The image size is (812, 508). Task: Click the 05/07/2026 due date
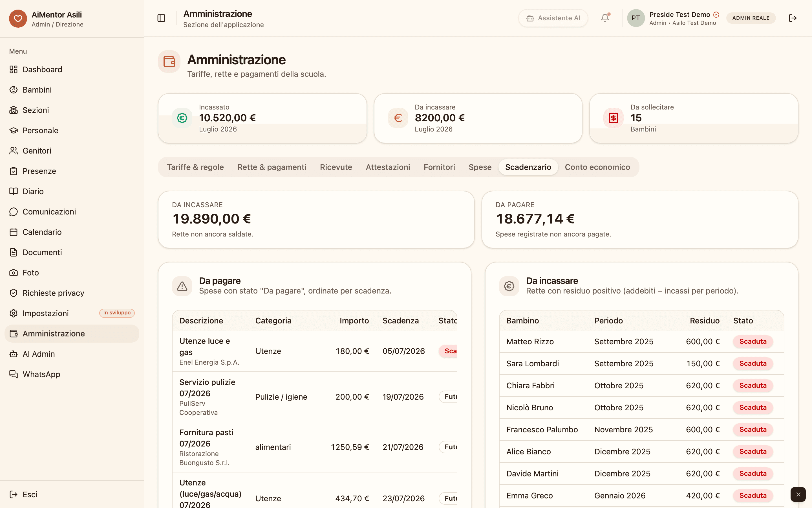(x=404, y=351)
